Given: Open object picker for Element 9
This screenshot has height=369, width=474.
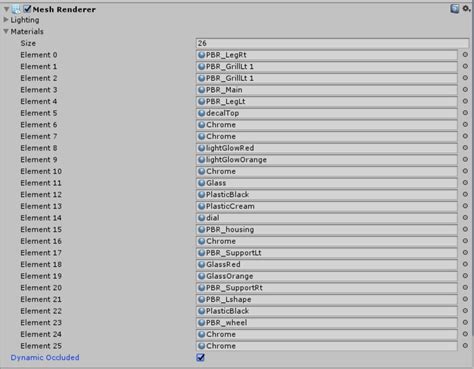Looking at the screenshot, I should pos(465,160).
